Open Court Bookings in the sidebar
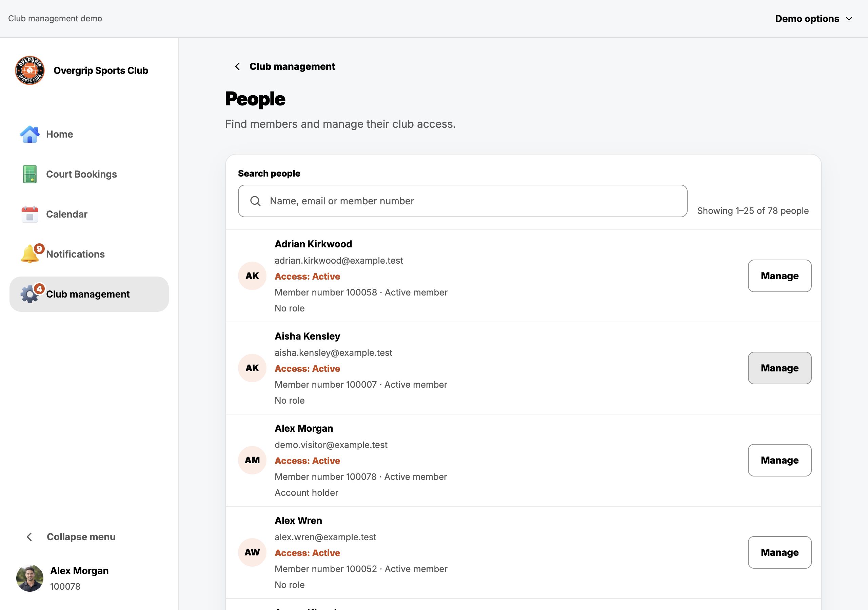 (89, 174)
